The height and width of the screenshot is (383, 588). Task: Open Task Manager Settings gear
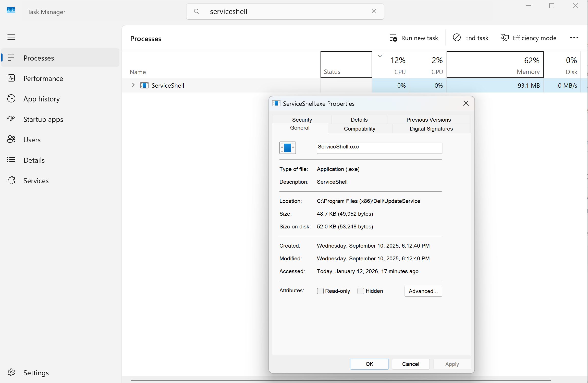point(11,373)
